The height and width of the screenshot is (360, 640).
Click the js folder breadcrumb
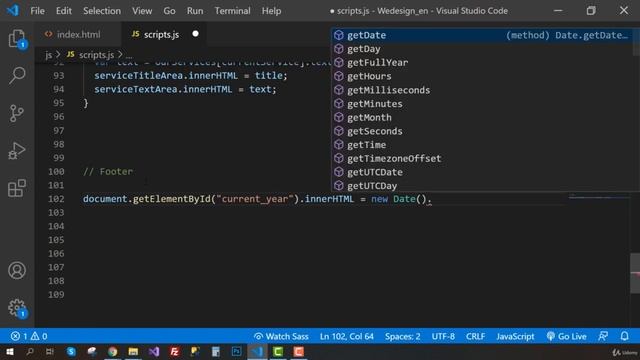point(49,55)
